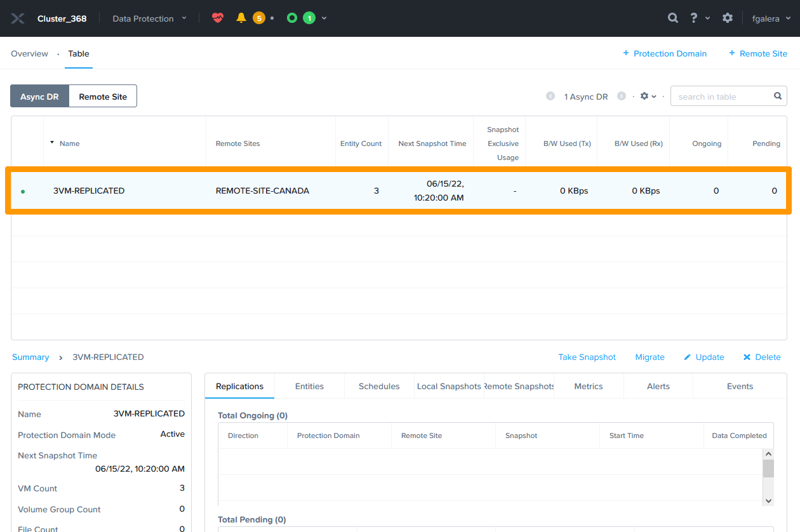The width and height of the screenshot is (800, 532).
Task: Switch to Async DR toggle
Action: coord(39,96)
